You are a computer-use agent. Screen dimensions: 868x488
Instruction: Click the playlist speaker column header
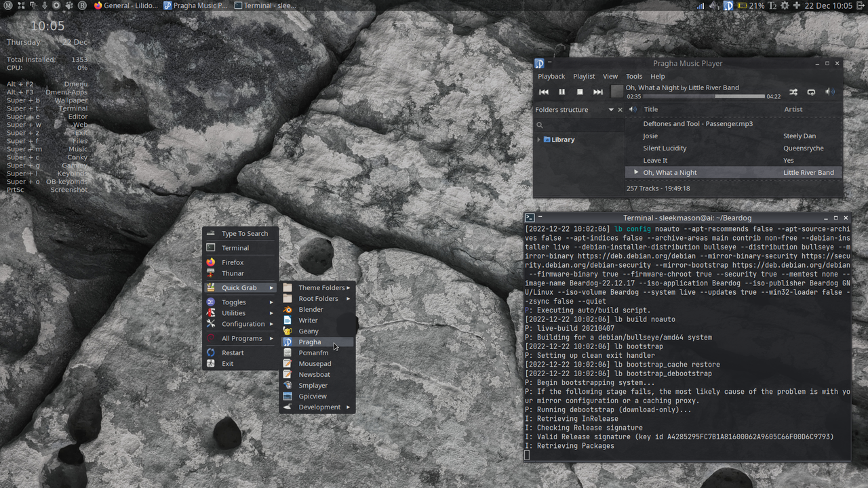tap(633, 109)
